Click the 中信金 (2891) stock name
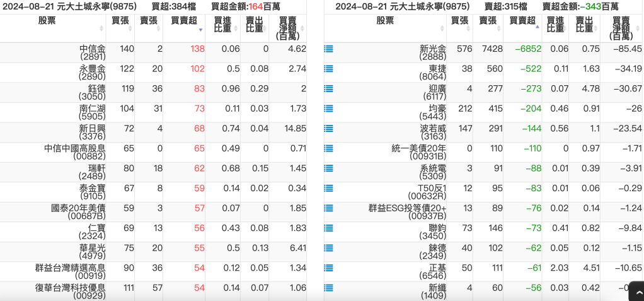 93,49
